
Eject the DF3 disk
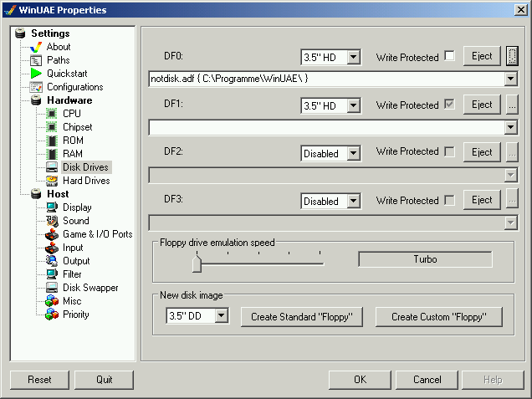click(x=482, y=200)
